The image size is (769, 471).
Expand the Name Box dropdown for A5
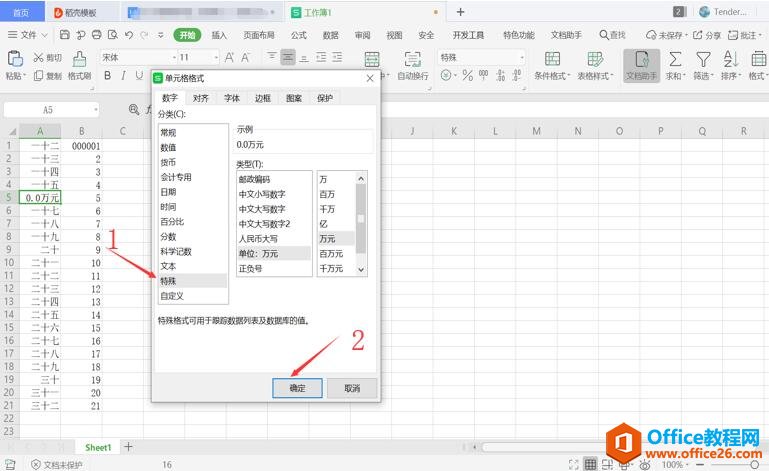(x=96, y=109)
